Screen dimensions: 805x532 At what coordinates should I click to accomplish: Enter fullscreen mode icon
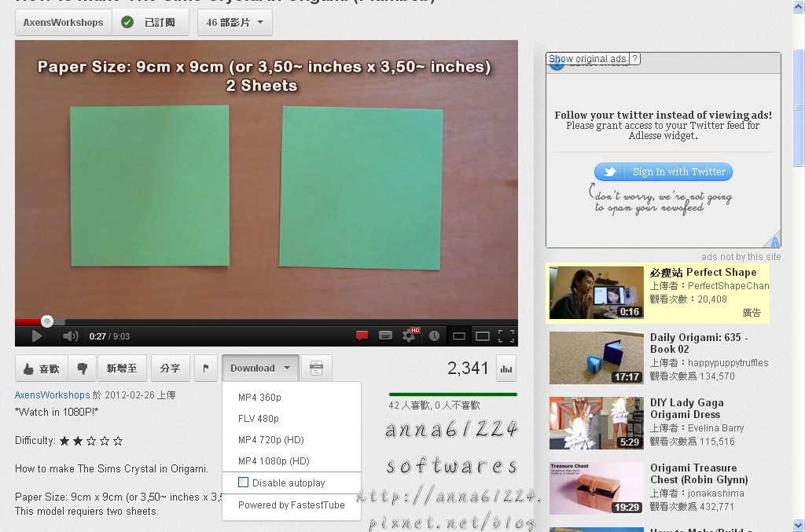(x=506, y=336)
